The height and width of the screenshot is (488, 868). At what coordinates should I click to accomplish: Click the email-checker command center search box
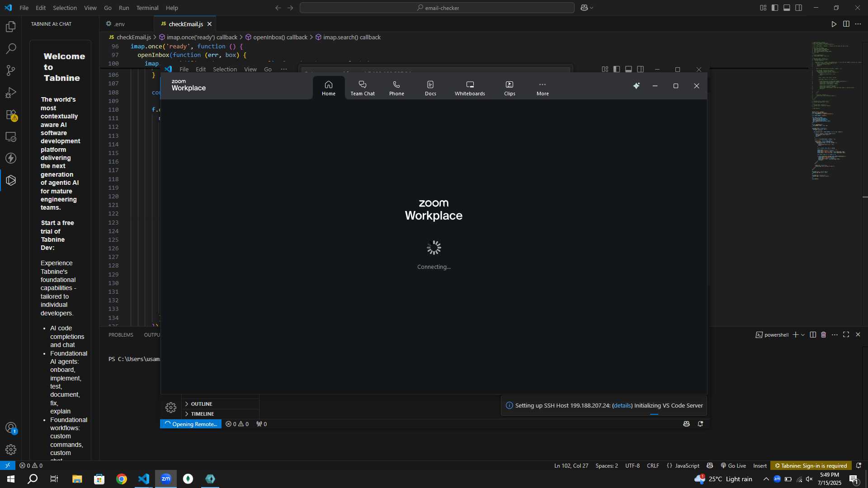point(437,8)
